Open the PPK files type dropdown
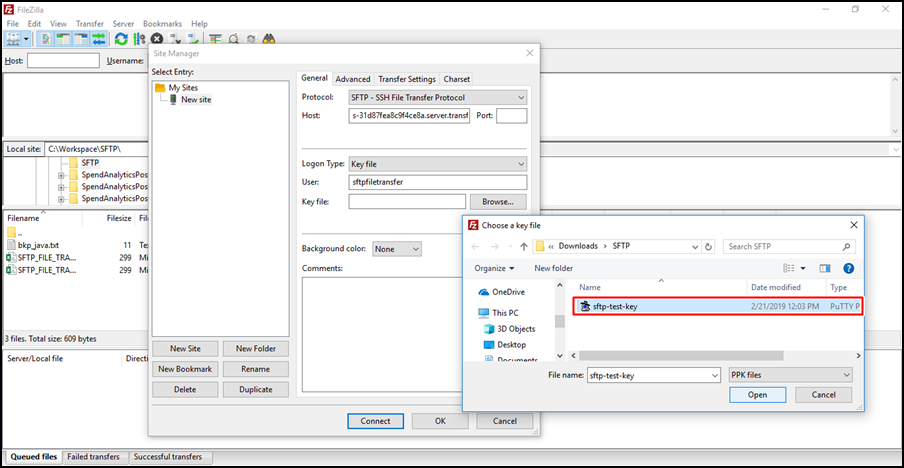This screenshot has height=468, width=904. click(790, 375)
